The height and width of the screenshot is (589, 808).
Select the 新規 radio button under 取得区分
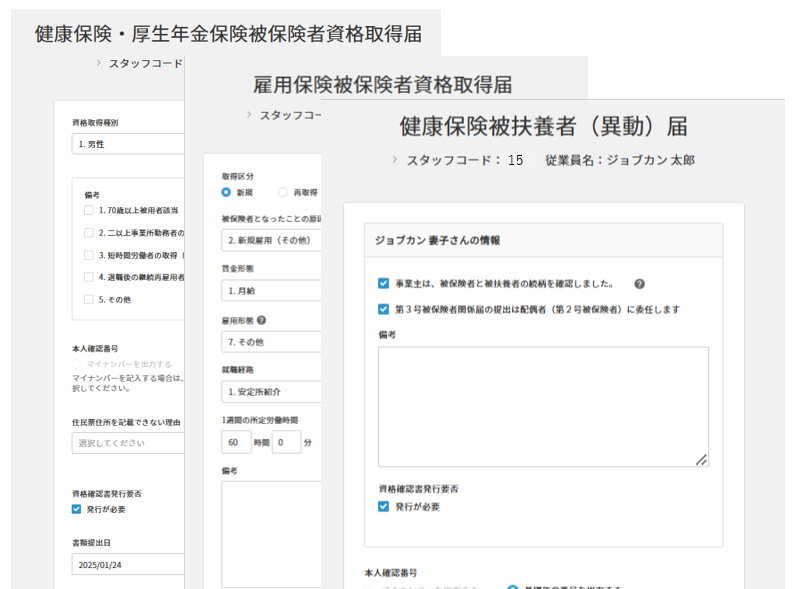tap(226, 192)
